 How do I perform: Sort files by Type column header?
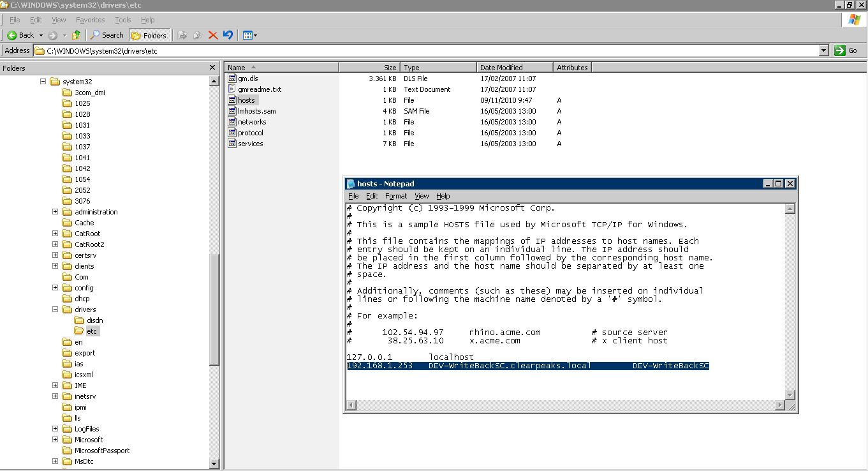[438, 67]
